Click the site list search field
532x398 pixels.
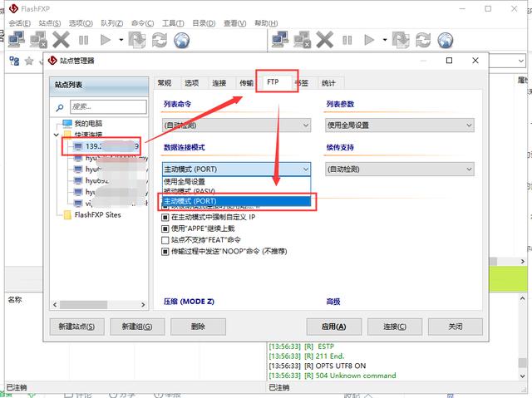[108, 107]
